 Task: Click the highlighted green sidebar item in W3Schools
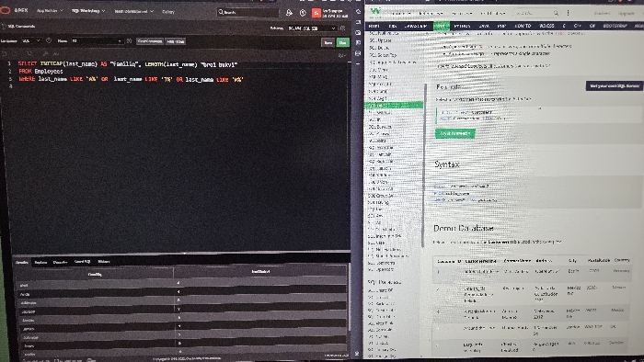pos(394,105)
